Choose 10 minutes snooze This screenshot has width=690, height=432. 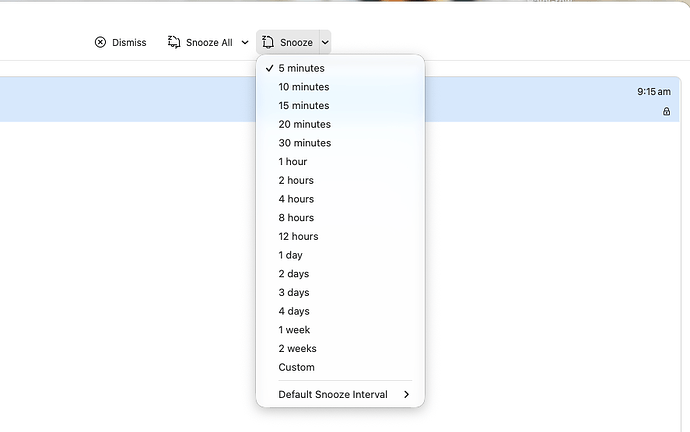[x=340, y=87]
